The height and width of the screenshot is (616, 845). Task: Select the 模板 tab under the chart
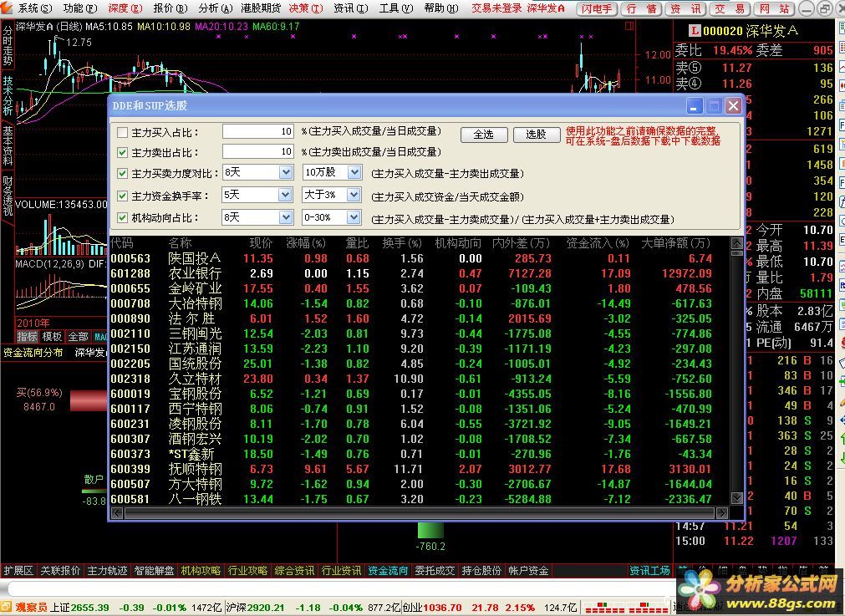(53, 337)
